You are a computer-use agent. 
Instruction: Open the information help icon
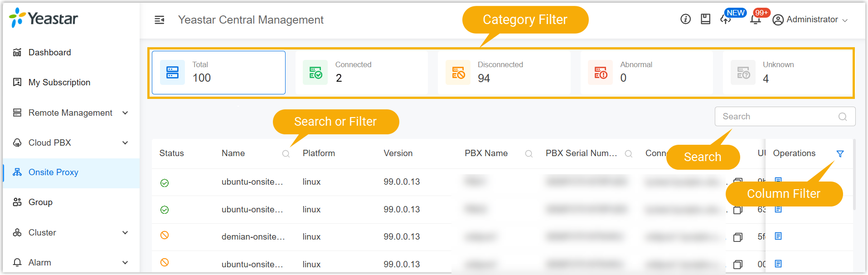(685, 19)
